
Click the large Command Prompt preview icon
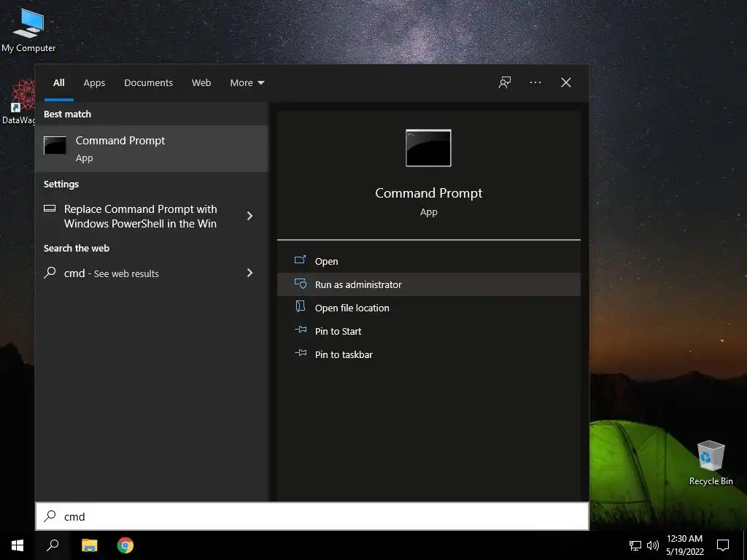428,148
